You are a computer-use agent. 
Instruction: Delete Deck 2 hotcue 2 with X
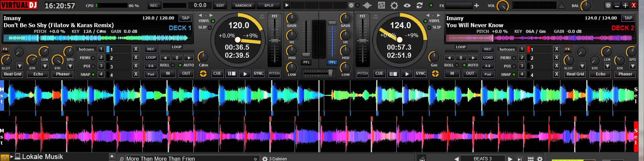(556, 58)
